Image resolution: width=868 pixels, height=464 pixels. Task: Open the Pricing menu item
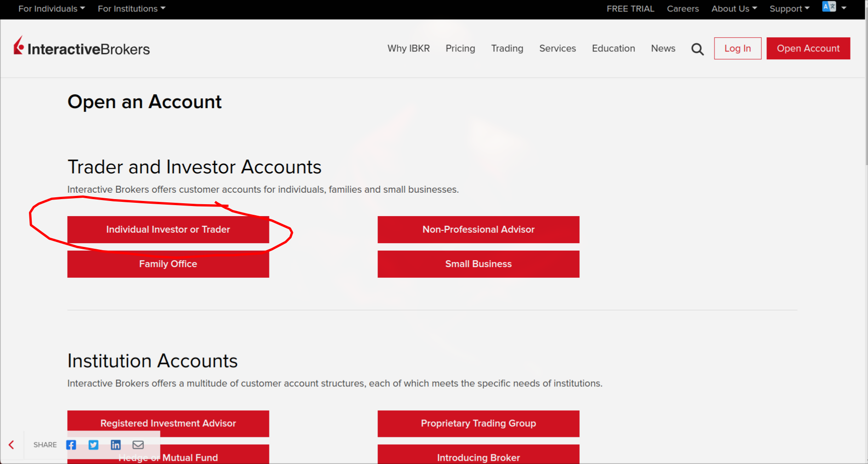(460, 48)
